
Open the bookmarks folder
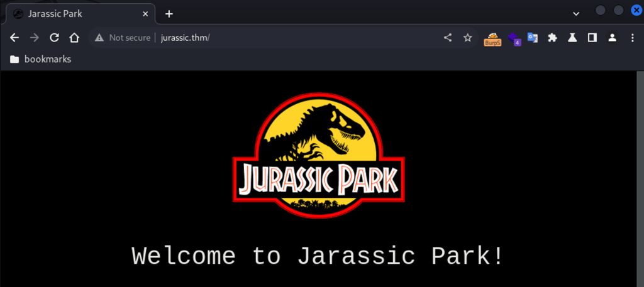(41, 59)
